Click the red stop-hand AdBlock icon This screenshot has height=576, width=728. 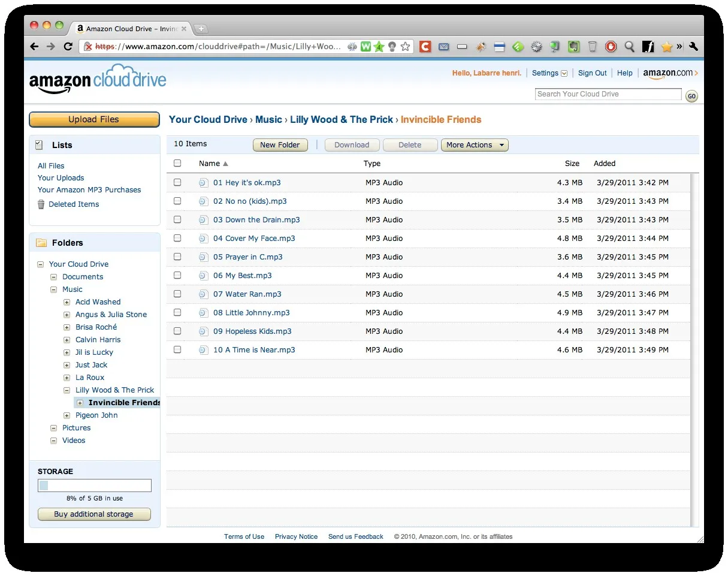coord(611,46)
